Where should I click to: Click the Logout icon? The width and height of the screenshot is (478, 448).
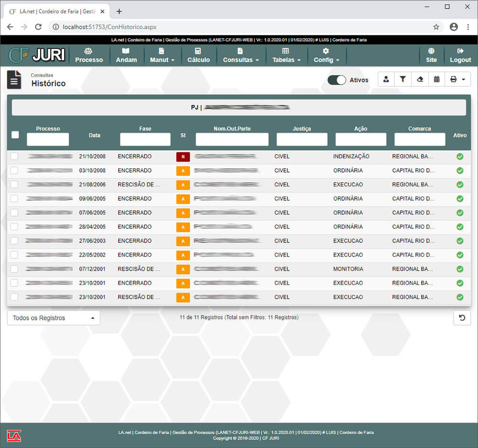click(x=460, y=55)
